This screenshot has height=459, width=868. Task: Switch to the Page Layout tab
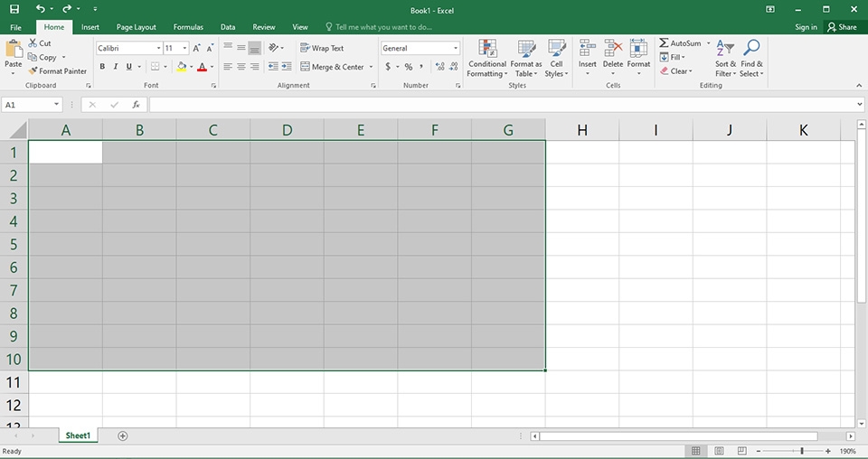(x=137, y=27)
